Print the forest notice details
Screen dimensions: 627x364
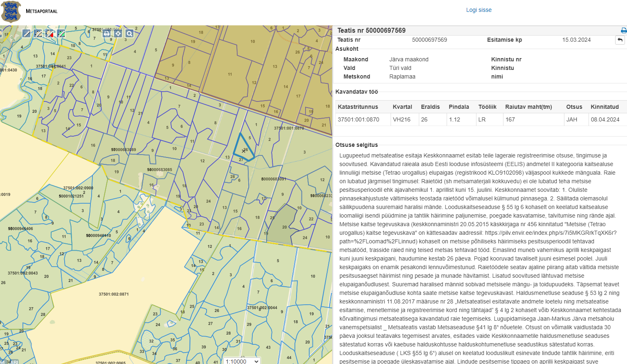tap(623, 31)
